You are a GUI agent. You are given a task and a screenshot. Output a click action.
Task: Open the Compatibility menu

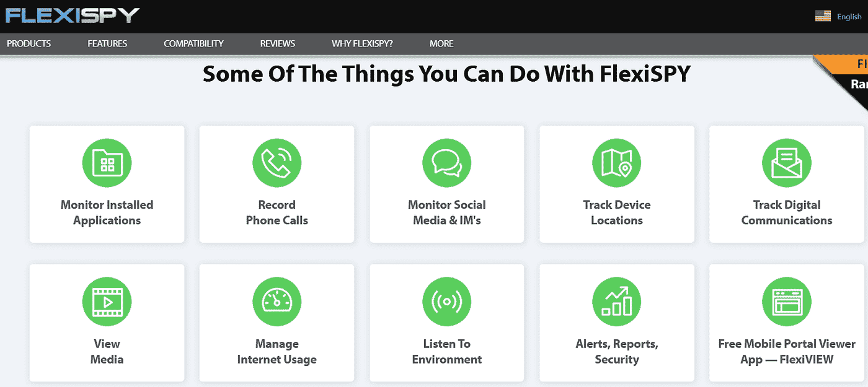[x=193, y=43]
